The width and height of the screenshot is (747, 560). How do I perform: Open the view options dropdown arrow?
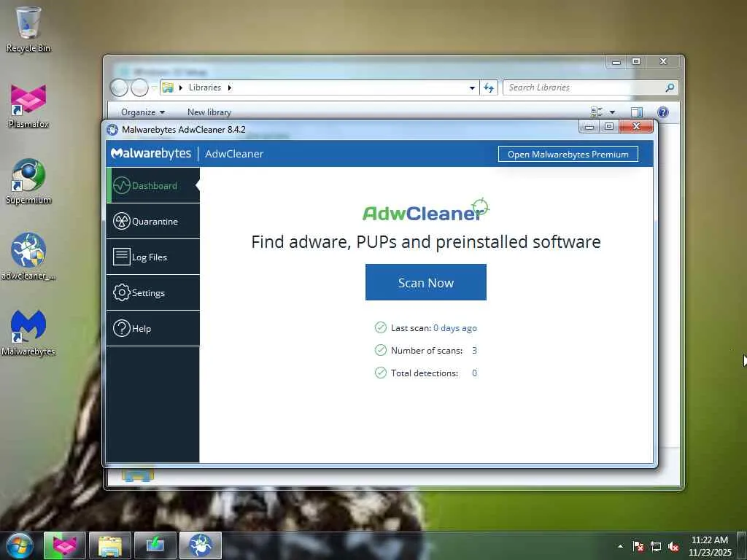point(612,112)
